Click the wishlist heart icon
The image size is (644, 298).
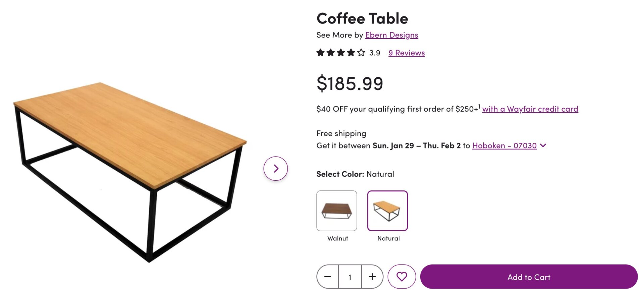click(402, 277)
